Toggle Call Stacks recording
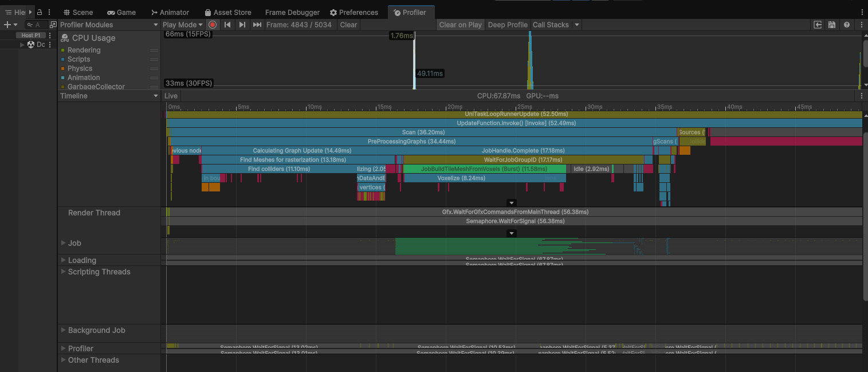 [x=551, y=25]
